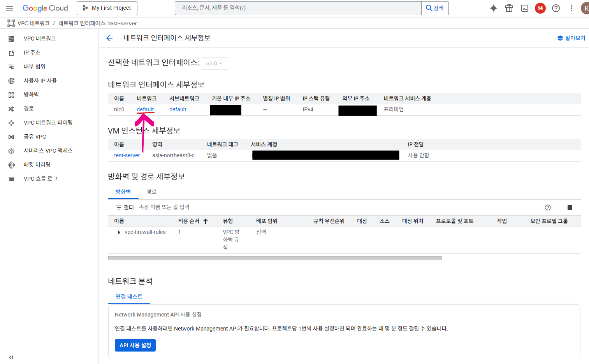Click the 경로 sidebar icon
589x364 pixels.
(11, 109)
